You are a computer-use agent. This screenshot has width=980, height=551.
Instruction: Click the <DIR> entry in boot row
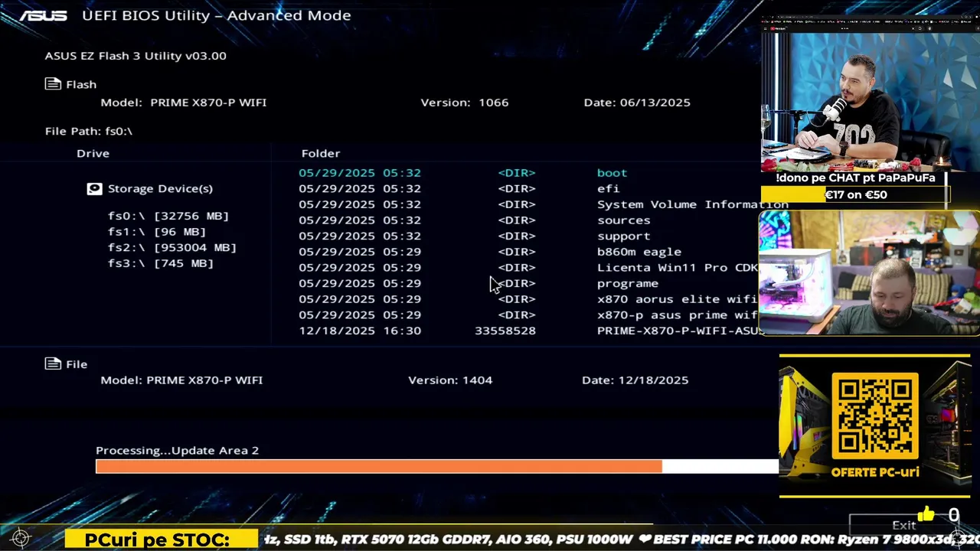[x=517, y=173]
